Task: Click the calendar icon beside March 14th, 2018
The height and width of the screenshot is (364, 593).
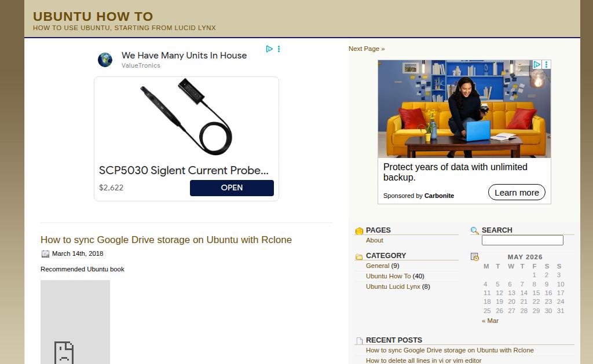Action: [x=45, y=253]
